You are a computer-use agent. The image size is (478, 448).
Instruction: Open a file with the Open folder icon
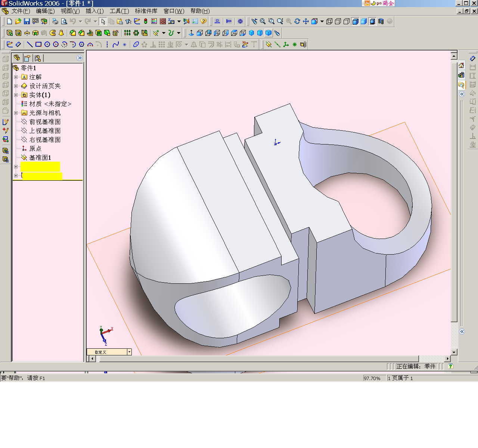(18, 22)
